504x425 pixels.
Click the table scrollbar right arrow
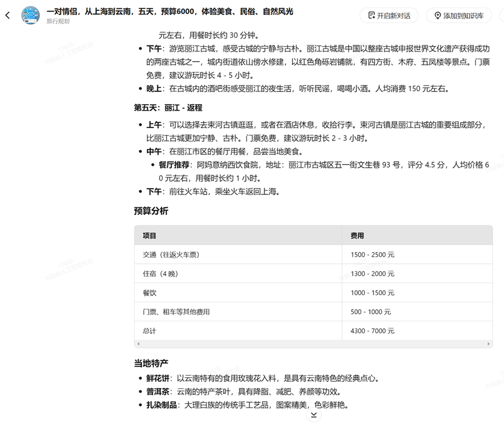click(489, 343)
